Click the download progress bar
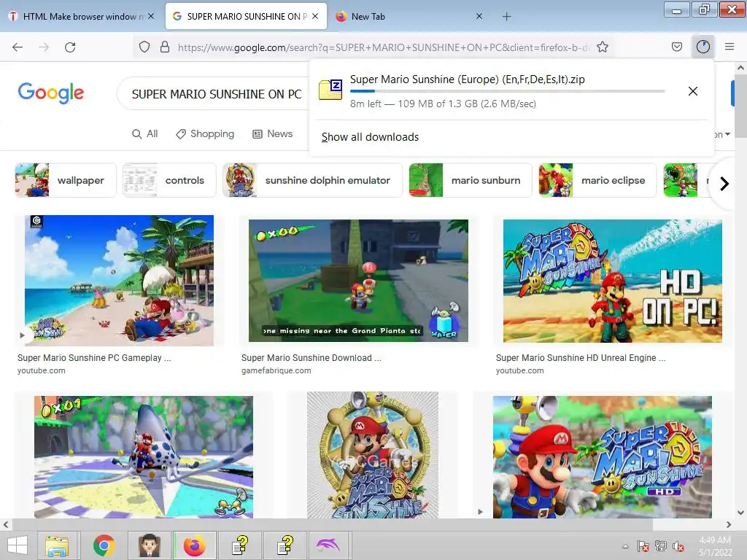747x560 pixels. coord(508,91)
